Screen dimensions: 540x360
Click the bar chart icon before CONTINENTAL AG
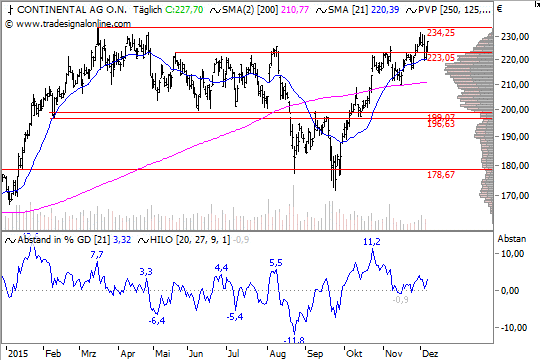pos(11,10)
